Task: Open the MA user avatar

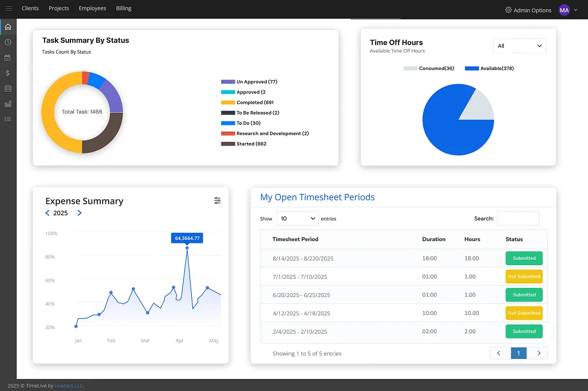Action: pyautogui.click(x=565, y=10)
